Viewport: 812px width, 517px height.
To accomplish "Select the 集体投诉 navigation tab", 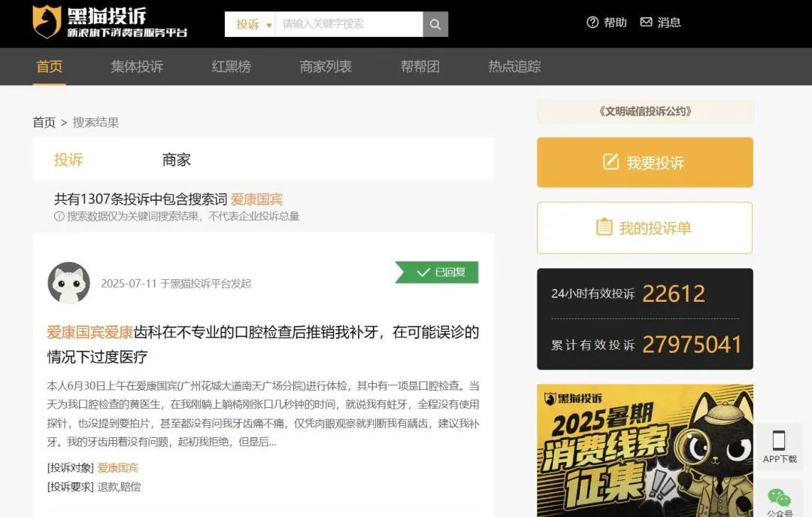I will click(137, 66).
